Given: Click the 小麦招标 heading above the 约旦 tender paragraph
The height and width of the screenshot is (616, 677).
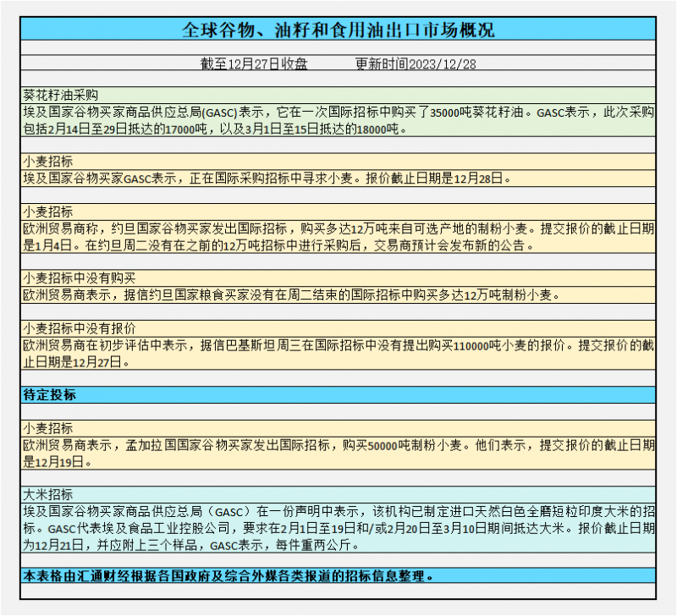Looking at the screenshot, I should 338,212.
